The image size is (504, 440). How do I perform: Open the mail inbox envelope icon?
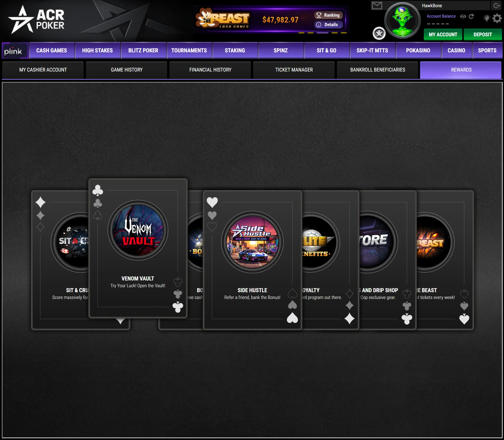[376, 6]
